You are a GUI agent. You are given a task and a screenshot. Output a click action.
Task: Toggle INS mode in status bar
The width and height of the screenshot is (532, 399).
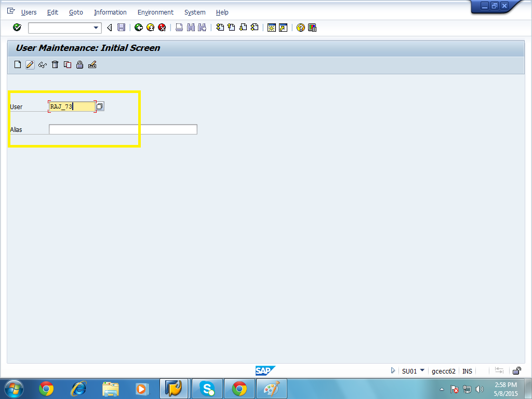pyautogui.click(x=467, y=371)
